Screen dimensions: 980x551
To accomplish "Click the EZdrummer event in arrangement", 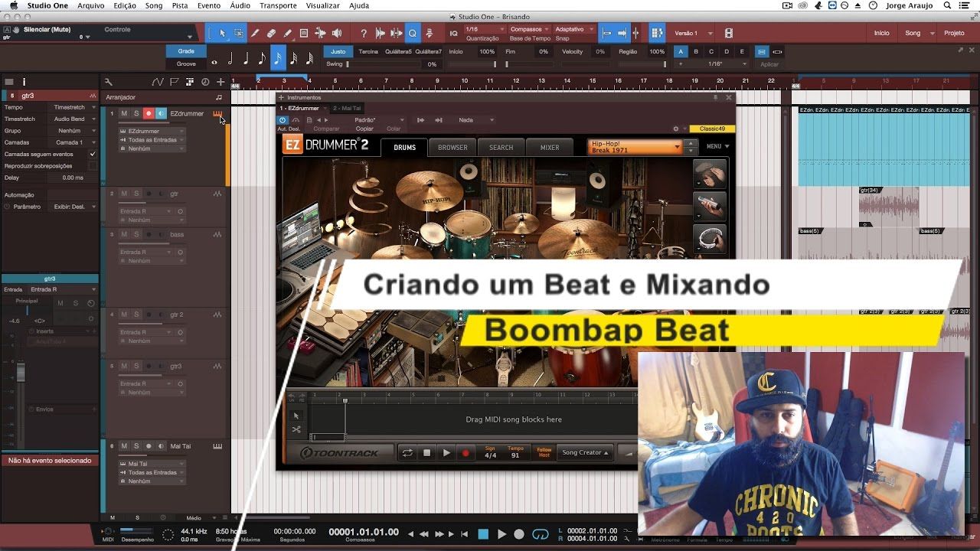I will coord(884,146).
